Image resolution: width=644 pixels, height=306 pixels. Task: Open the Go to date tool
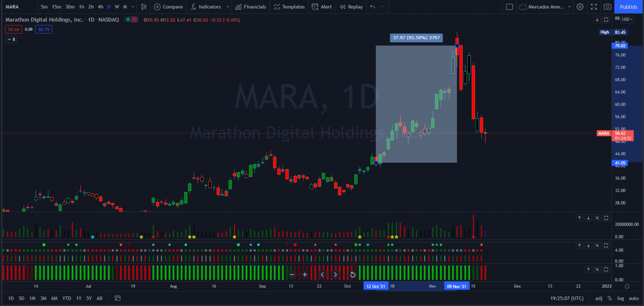(x=117, y=298)
